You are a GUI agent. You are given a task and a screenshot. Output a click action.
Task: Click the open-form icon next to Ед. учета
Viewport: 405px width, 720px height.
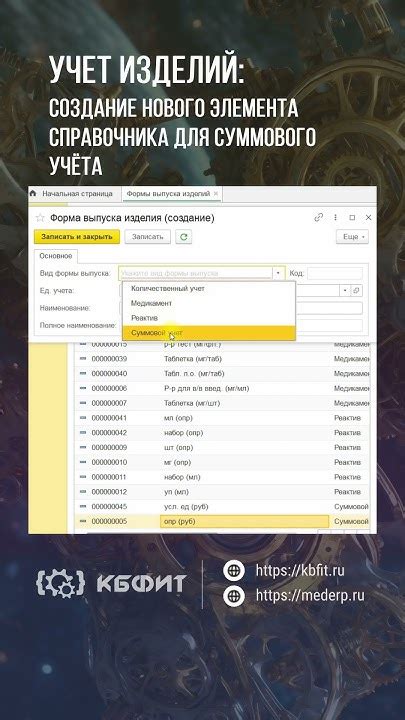[357, 291]
